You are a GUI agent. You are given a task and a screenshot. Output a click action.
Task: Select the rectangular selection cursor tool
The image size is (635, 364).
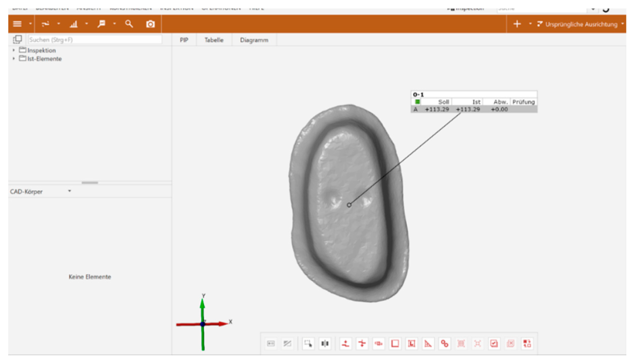click(x=308, y=344)
